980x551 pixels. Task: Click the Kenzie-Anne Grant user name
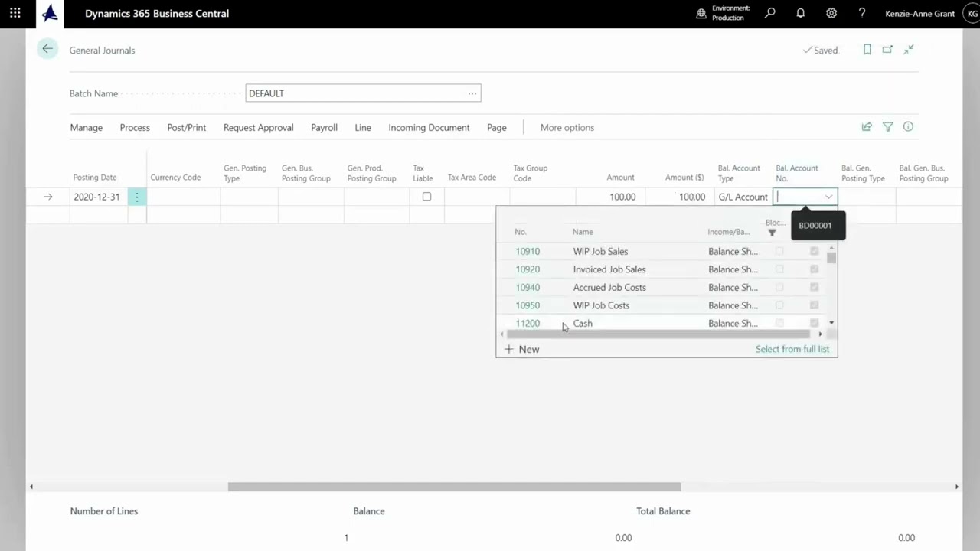point(920,14)
